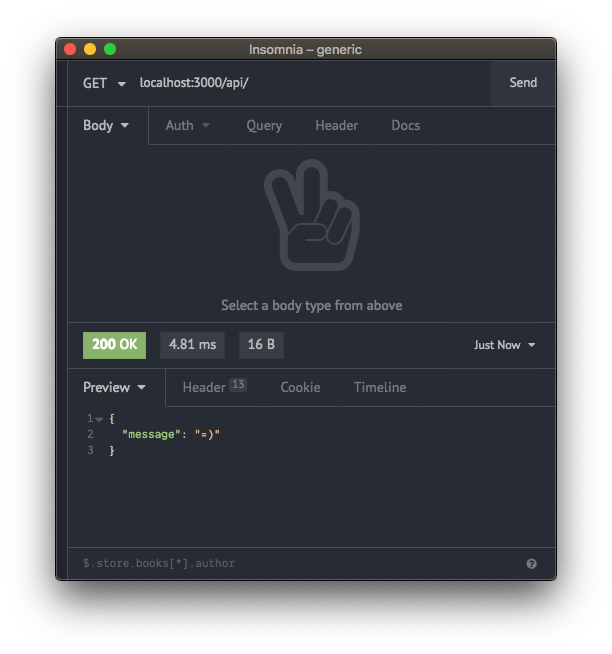Open the GET method dropdown
Image resolution: width=612 pixels, height=654 pixels.
click(104, 83)
